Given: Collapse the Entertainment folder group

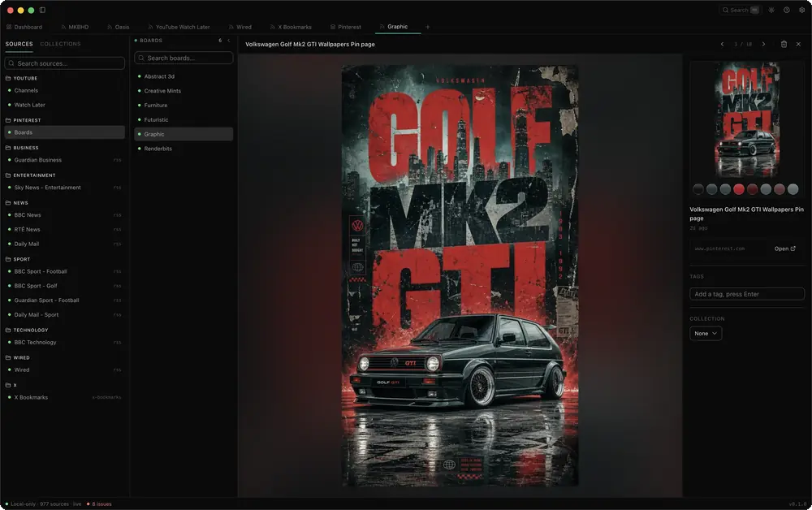Looking at the screenshot, I should pos(31,175).
